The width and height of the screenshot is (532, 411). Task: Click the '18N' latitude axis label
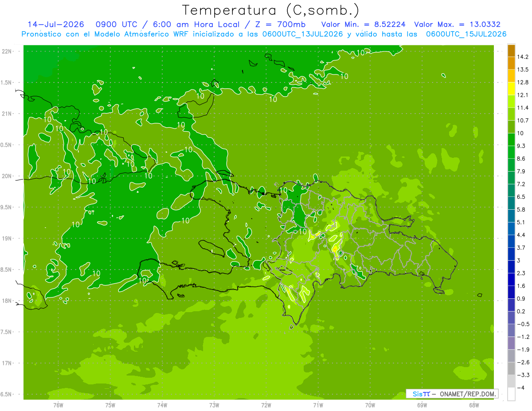coord(7,301)
